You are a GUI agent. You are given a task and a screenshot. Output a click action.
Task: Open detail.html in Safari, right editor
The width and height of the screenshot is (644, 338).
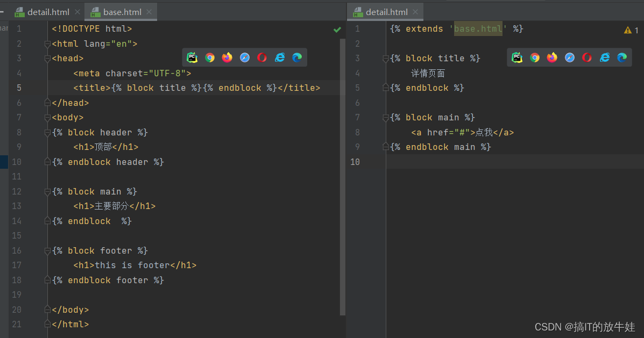pyautogui.click(x=570, y=57)
